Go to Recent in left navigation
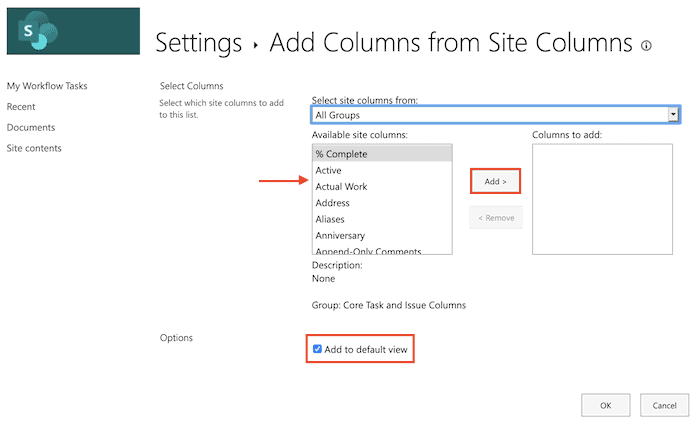 [x=21, y=107]
